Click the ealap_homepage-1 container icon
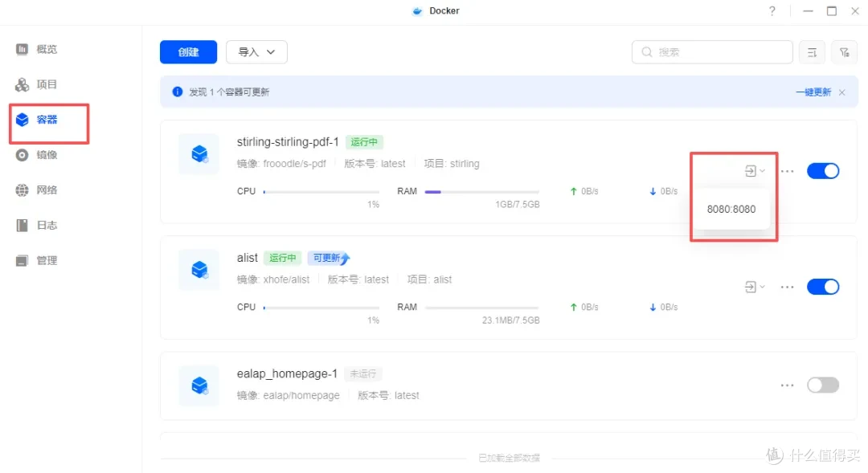Viewport: 868px width, 473px height. [x=199, y=385]
